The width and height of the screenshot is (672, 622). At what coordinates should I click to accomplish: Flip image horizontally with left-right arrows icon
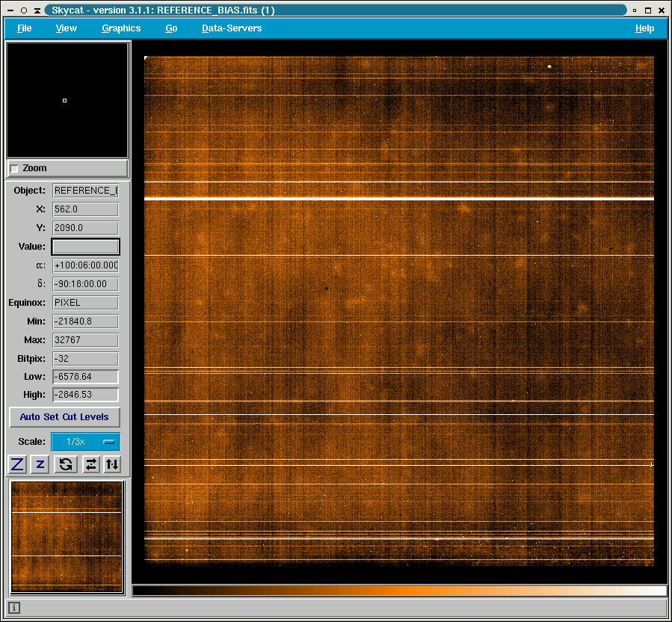(x=90, y=464)
